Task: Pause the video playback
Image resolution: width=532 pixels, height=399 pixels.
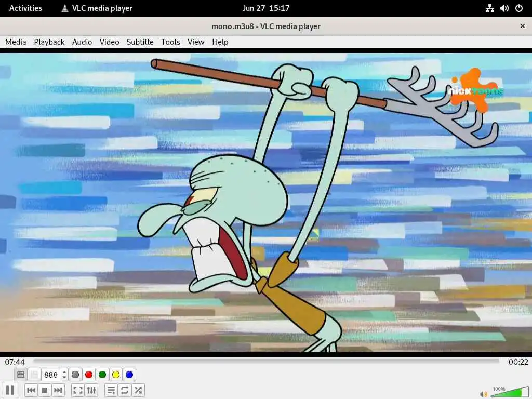Action: coord(10,390)
